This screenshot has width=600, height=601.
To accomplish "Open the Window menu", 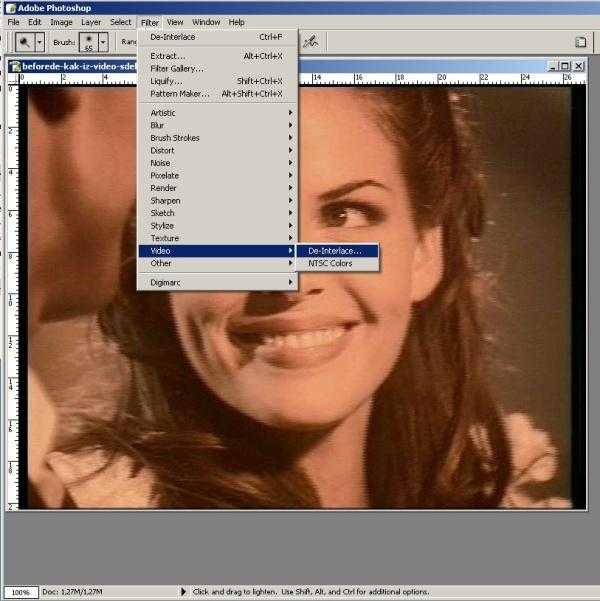I will coord(206,22).
